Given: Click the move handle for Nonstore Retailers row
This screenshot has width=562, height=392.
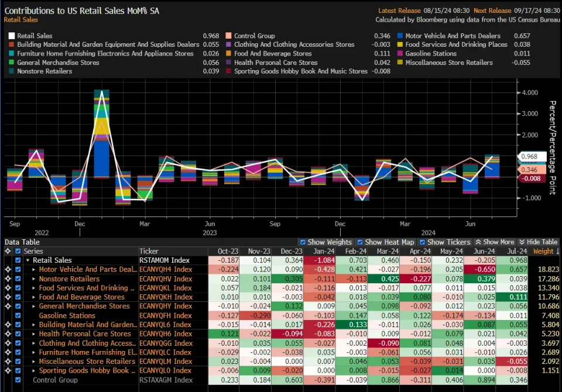Looking at the screenshot, I should (8, 278).
